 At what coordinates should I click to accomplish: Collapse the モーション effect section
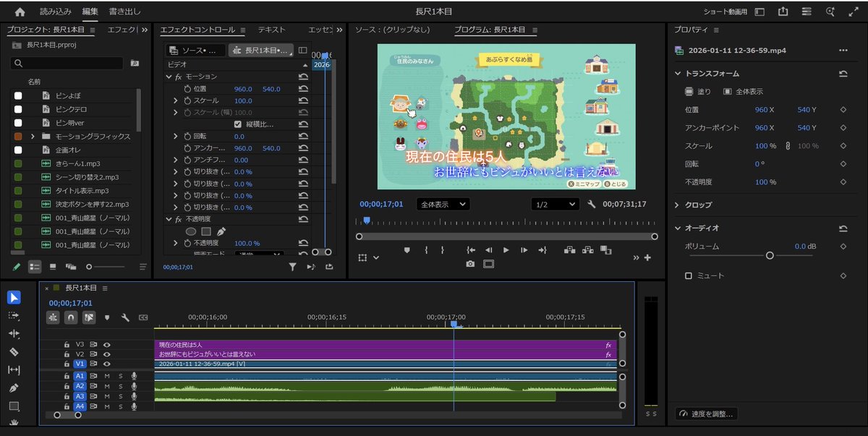(169, 77)
